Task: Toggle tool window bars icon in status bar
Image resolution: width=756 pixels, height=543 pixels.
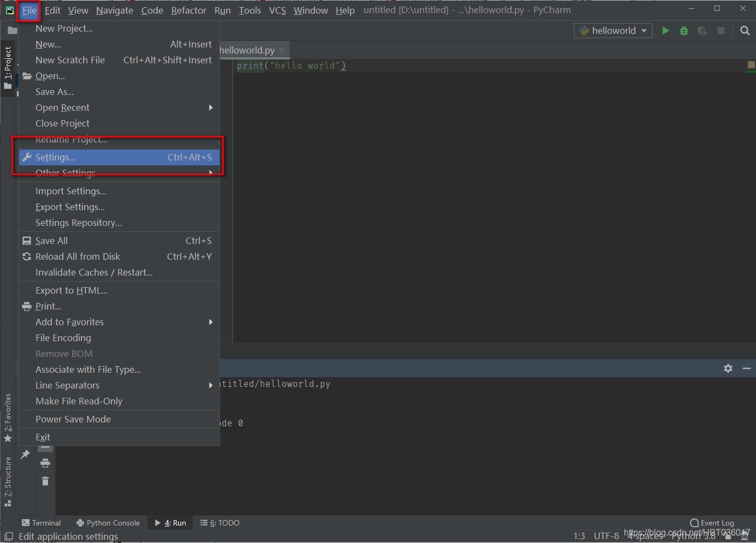Action: (9, 536)
